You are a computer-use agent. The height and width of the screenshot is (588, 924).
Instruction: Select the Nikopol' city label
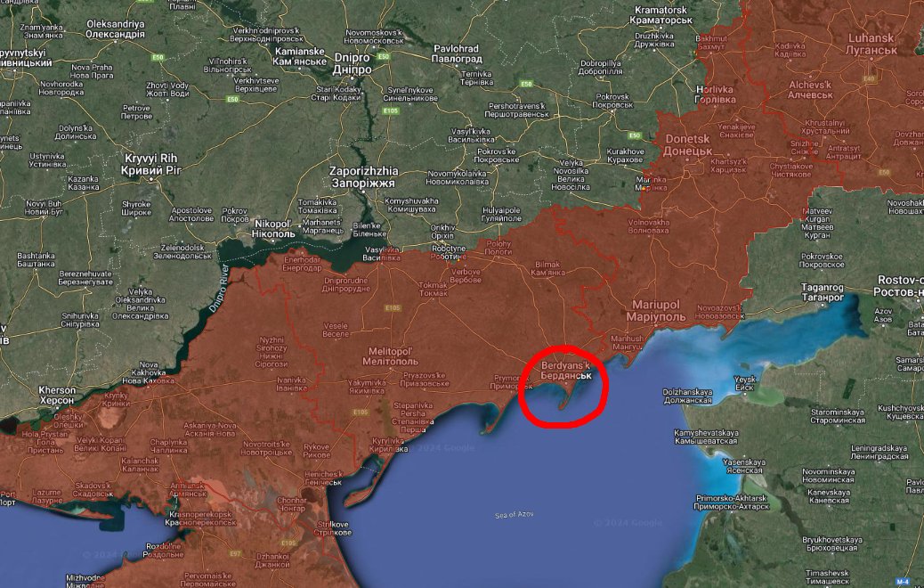point(273,229)
